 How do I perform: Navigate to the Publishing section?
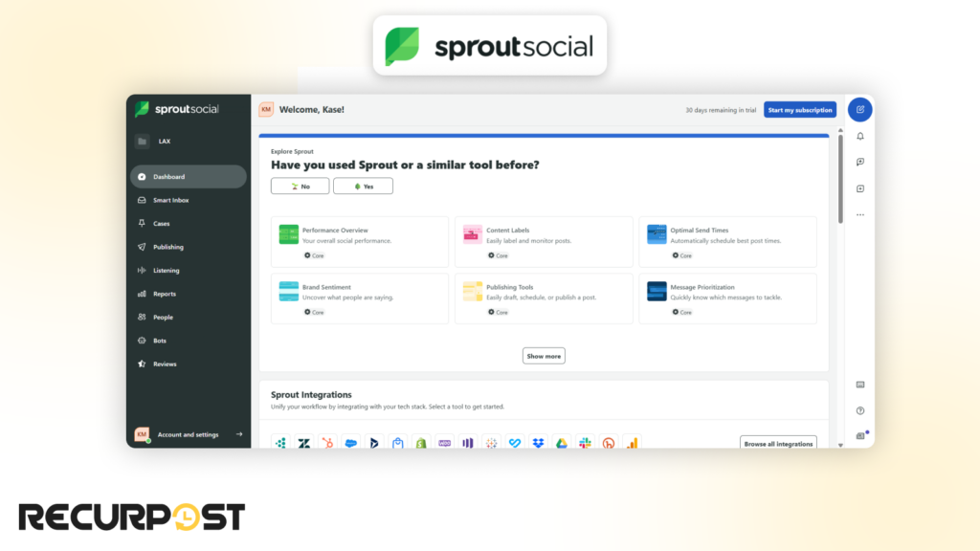pos(171,247)
